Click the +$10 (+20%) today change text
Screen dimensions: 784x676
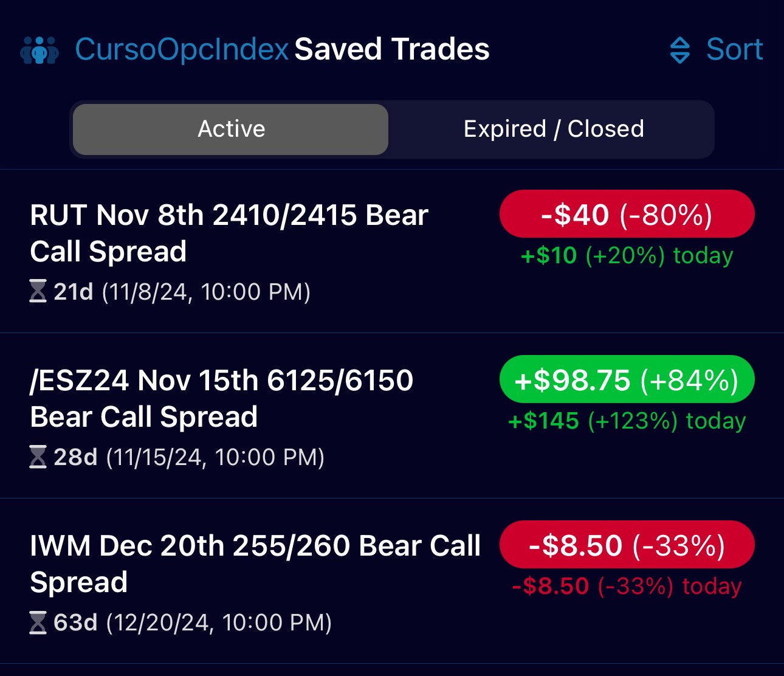(x=627, y=255)
